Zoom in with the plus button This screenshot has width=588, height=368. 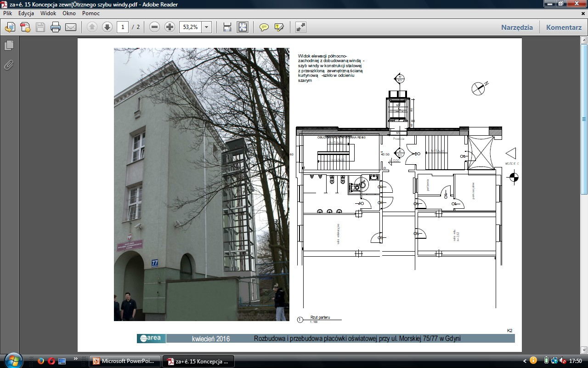click(x=170, y=27)
